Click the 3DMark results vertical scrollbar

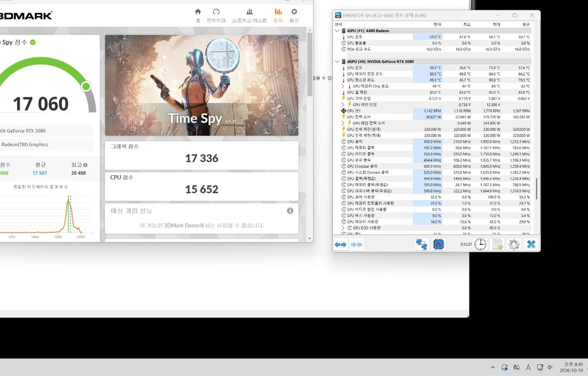(x=309, y=64)
